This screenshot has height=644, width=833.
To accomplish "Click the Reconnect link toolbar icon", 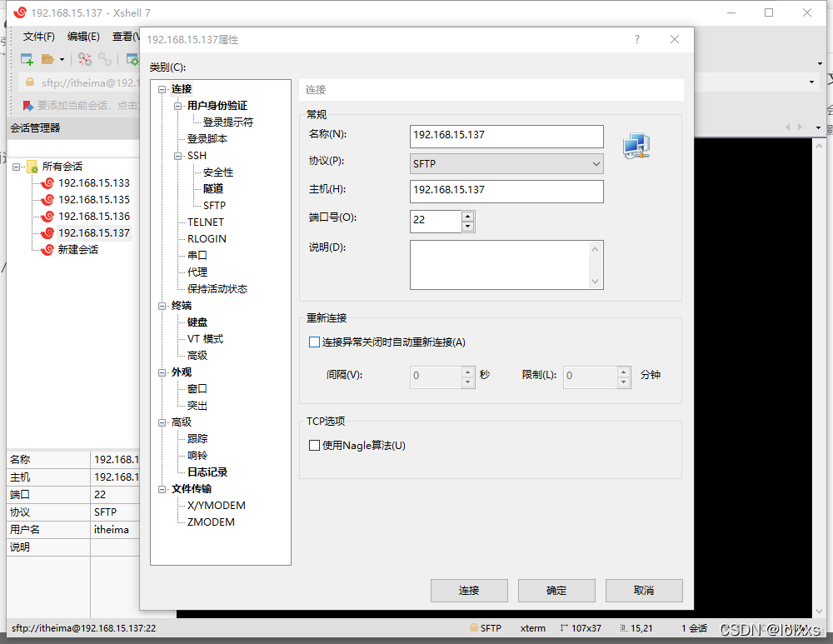I will point(105,59).
